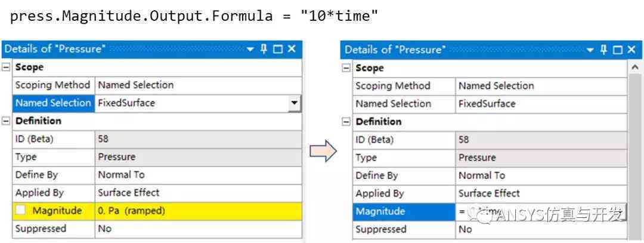Collapse the Definition section in the right panel
This screenshot has height=243, width=644.
coord(346,122)
